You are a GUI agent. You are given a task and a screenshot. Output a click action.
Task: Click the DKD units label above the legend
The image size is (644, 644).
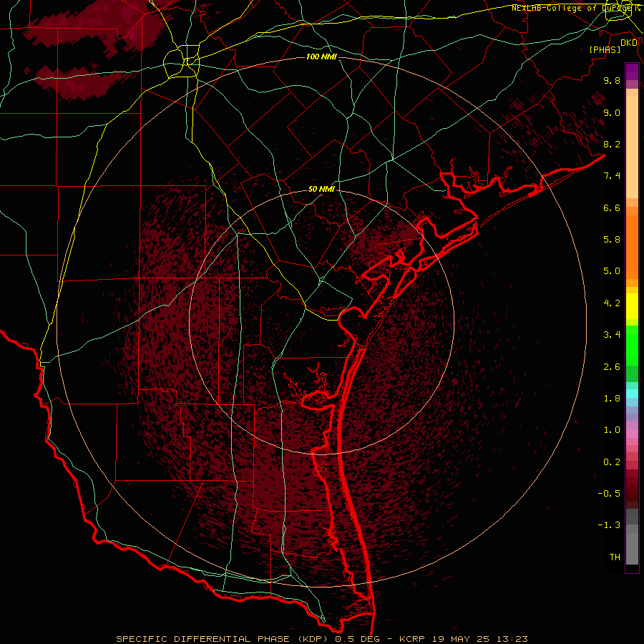click(x=629, y=43)
